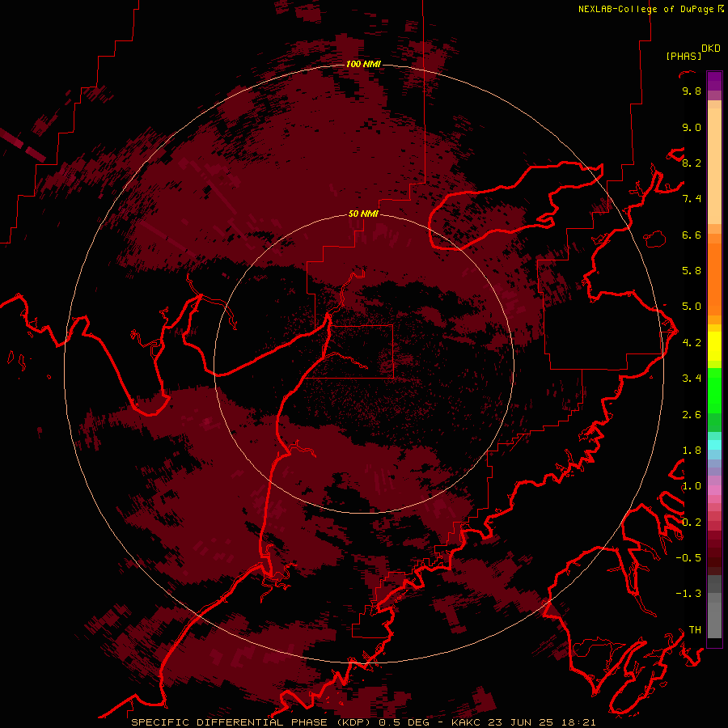The height and width of the screenshot is (728, 728).
Task: Click the -1.3 scale value
Action: (x=688, y=594)
